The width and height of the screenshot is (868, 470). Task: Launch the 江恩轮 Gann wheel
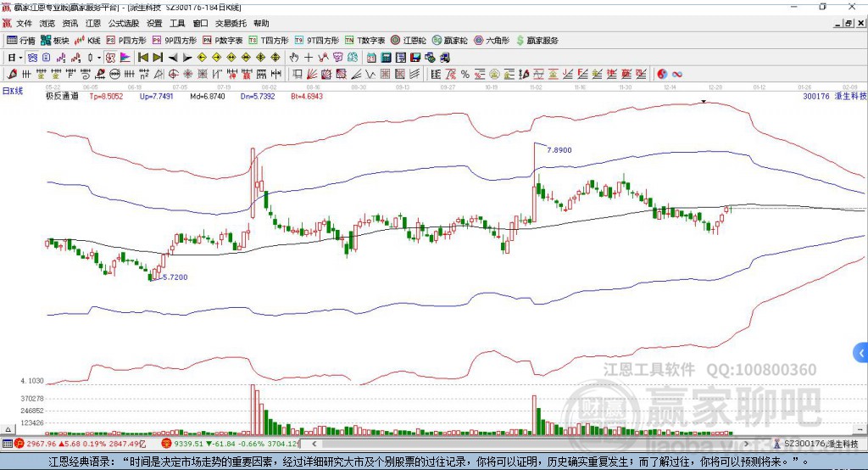(x=409, y=41)
